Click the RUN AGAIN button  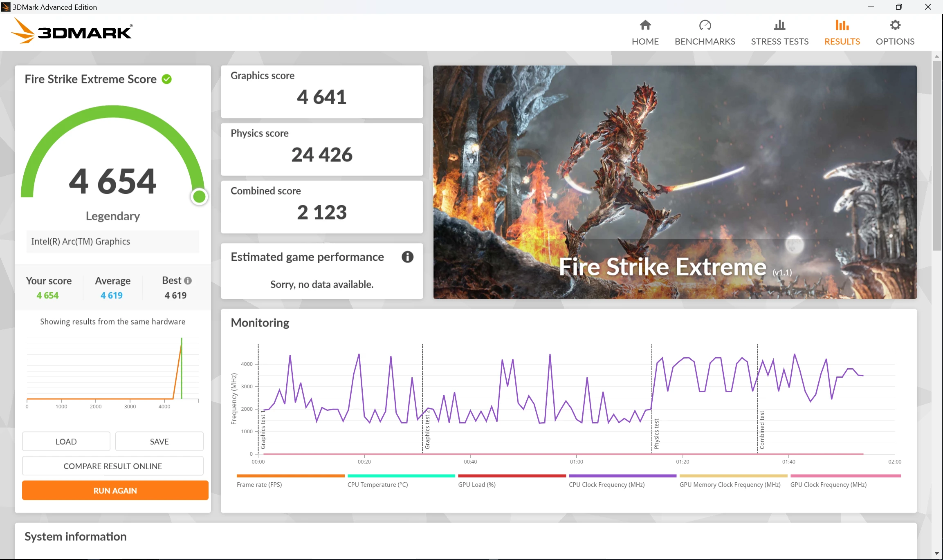115,491
